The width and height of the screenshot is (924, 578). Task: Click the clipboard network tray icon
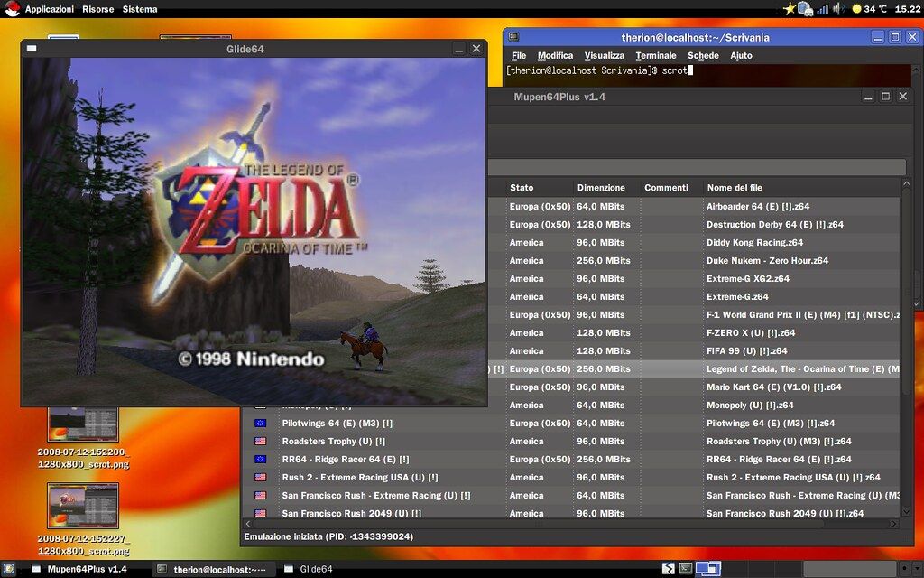tap(805, 9)
